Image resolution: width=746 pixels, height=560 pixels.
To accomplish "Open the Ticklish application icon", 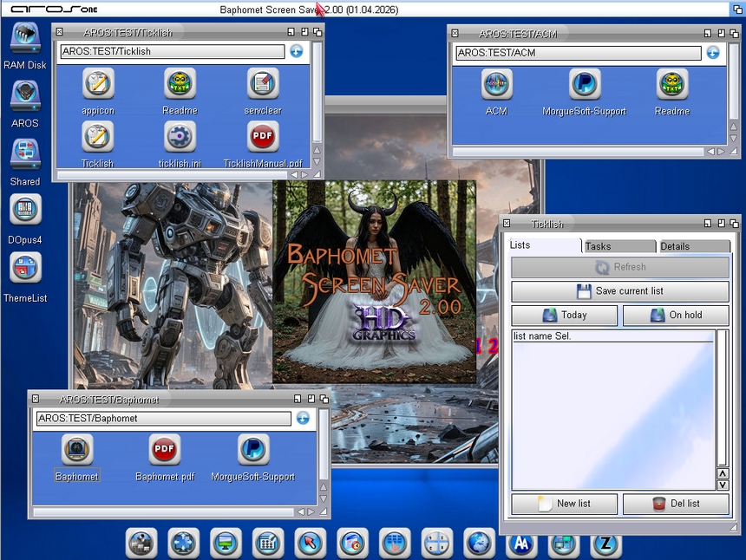I will [97, 139].
